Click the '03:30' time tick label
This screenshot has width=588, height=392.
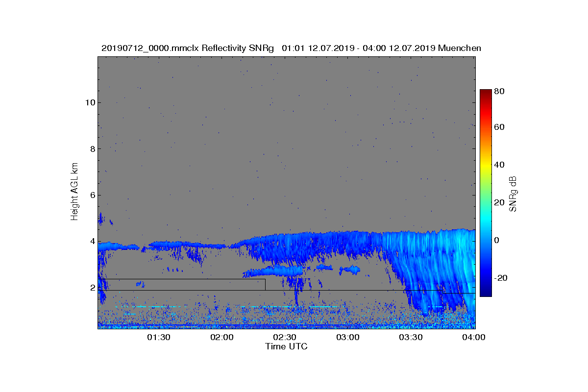pos(411,337)
